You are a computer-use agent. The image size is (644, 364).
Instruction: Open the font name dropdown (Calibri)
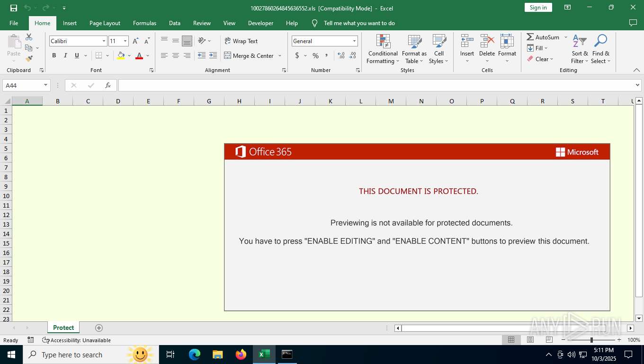pos(104,41)
